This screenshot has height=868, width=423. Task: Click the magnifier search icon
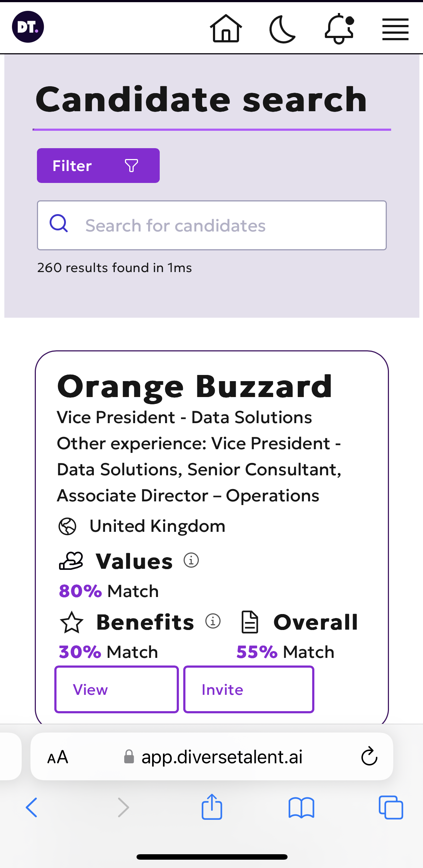pyautogui.click(x=59, y=224)
